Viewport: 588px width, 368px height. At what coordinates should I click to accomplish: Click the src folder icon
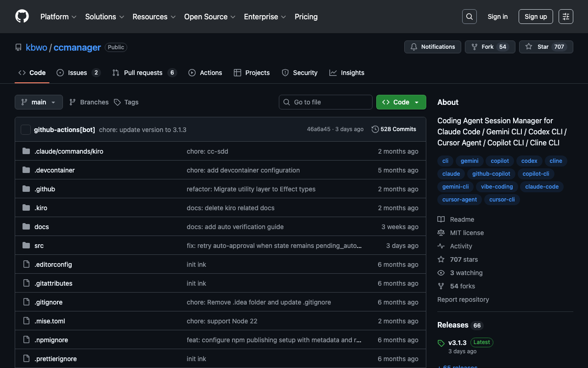pos(26,246)
